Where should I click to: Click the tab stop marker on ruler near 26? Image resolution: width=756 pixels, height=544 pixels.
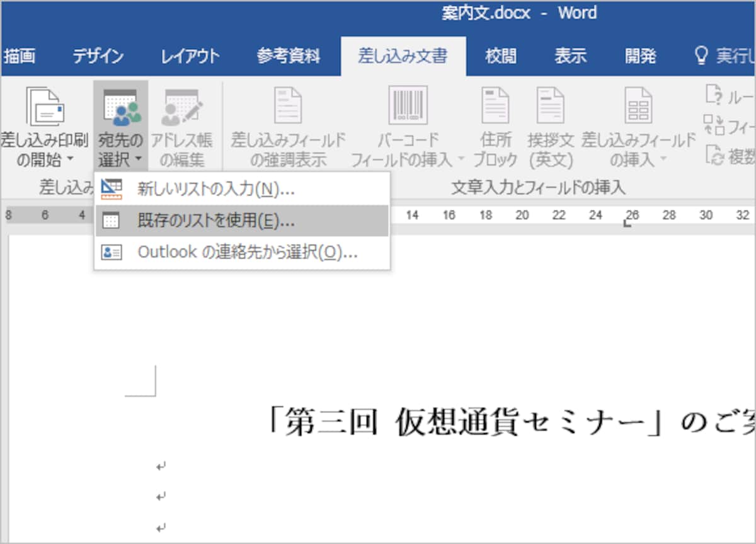[x=627, y=223]
